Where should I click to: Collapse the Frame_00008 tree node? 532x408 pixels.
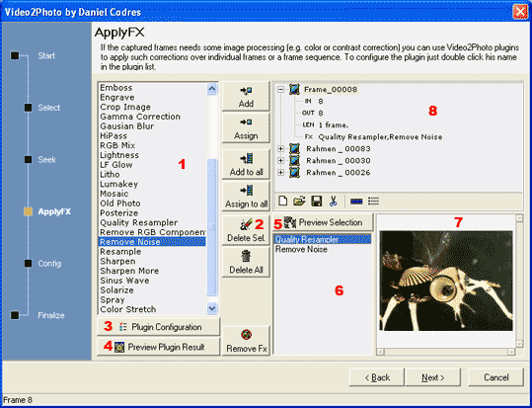click(280, 90)
